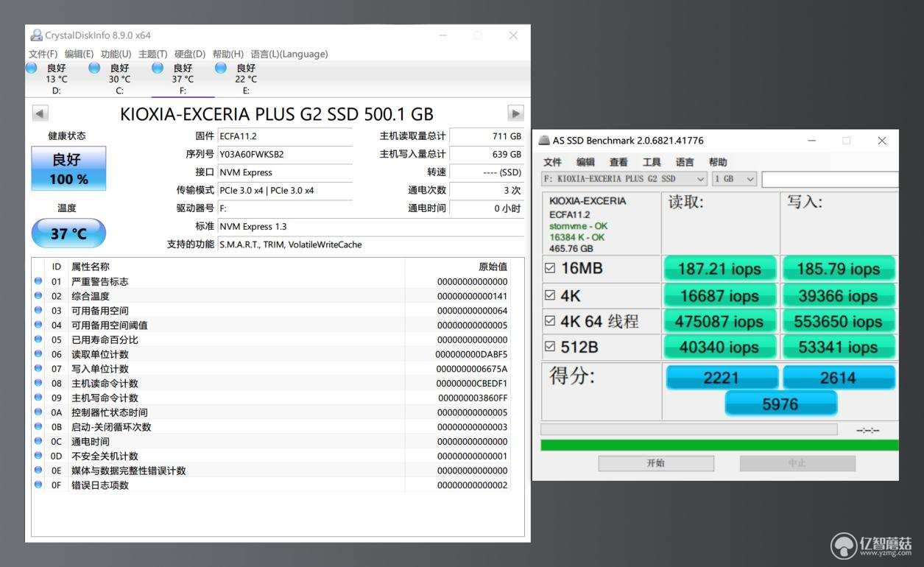The width and height of the screenshot is (924, 567).
Task: Open 查看 menu in AS SSD Benchmark
Action: click(618, 162)
